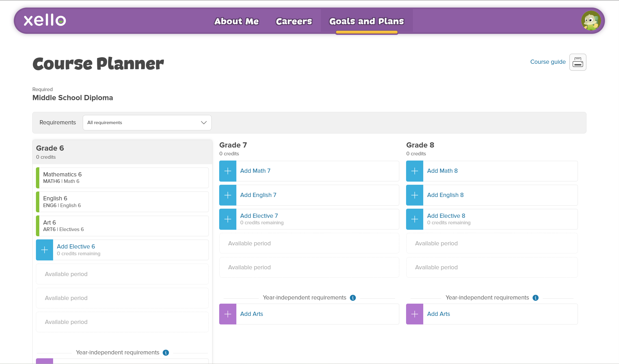
Task: Click the plus icon for Add Elective 6
Action: click(45, 250)
